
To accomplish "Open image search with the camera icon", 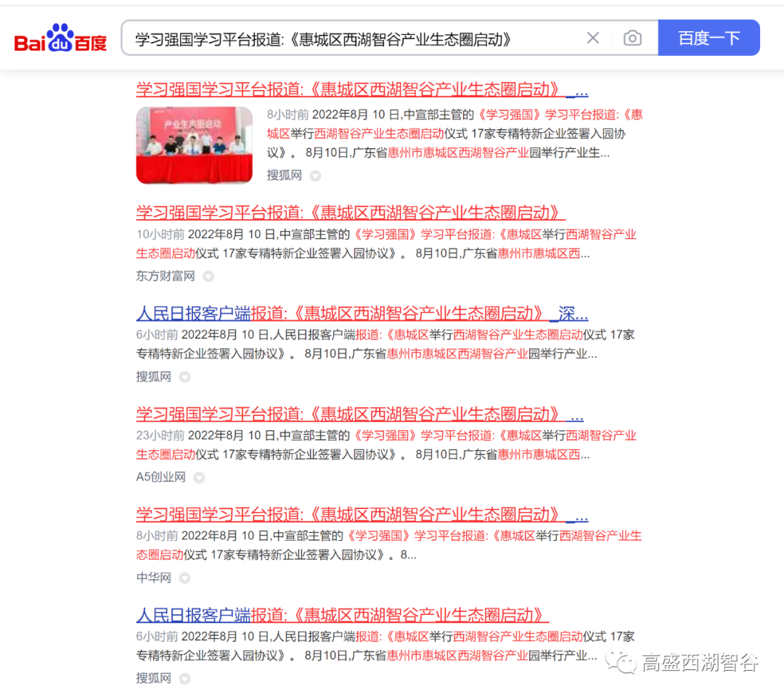I will [632, 37].
